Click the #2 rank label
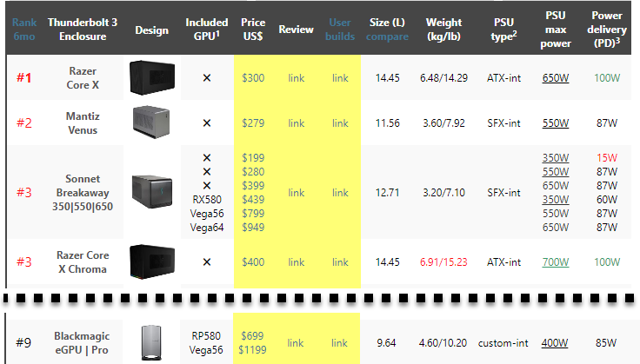This screenshot has height=364, width=640. pos(23,122)
